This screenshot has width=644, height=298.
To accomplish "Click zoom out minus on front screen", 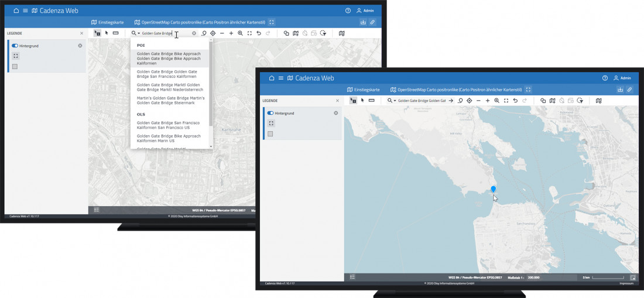I will pos(478,101).
